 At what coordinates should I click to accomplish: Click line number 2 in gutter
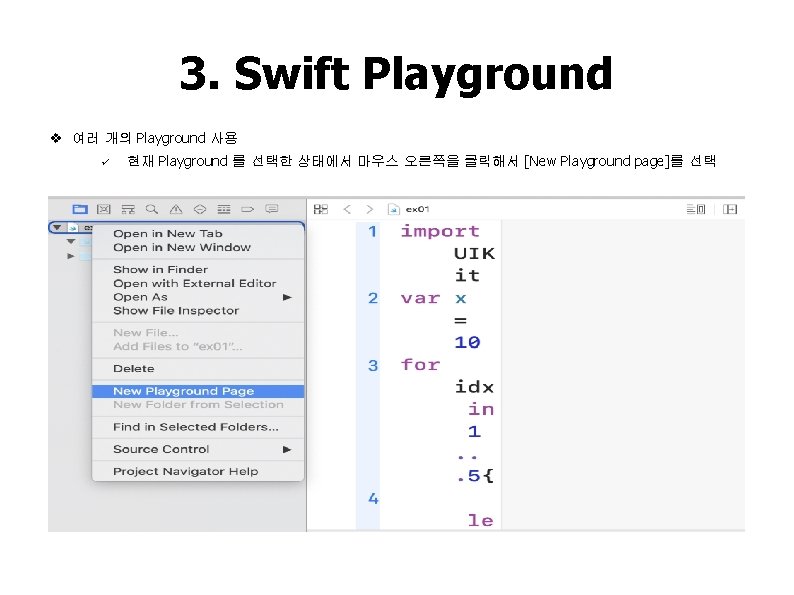[x=373, y=298]
